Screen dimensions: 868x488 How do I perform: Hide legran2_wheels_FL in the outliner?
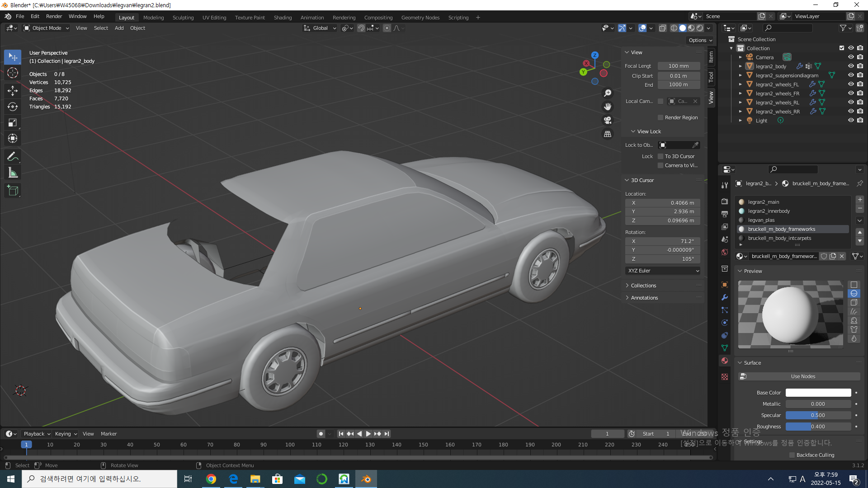click(x=850, y=84)
